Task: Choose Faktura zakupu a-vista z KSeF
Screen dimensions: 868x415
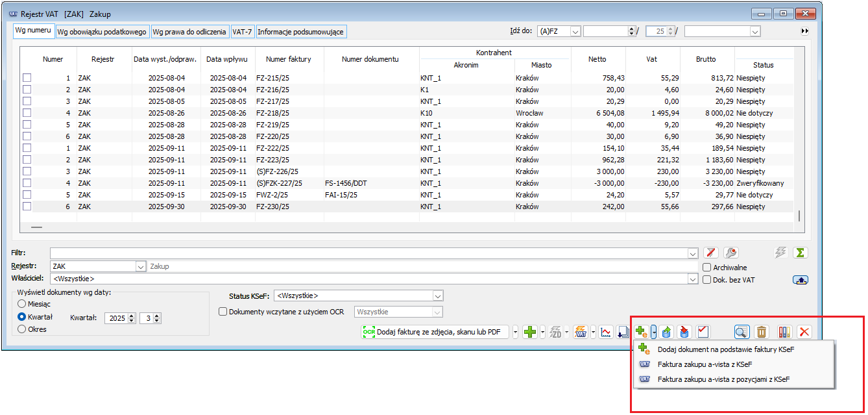Action: point(705,364)
